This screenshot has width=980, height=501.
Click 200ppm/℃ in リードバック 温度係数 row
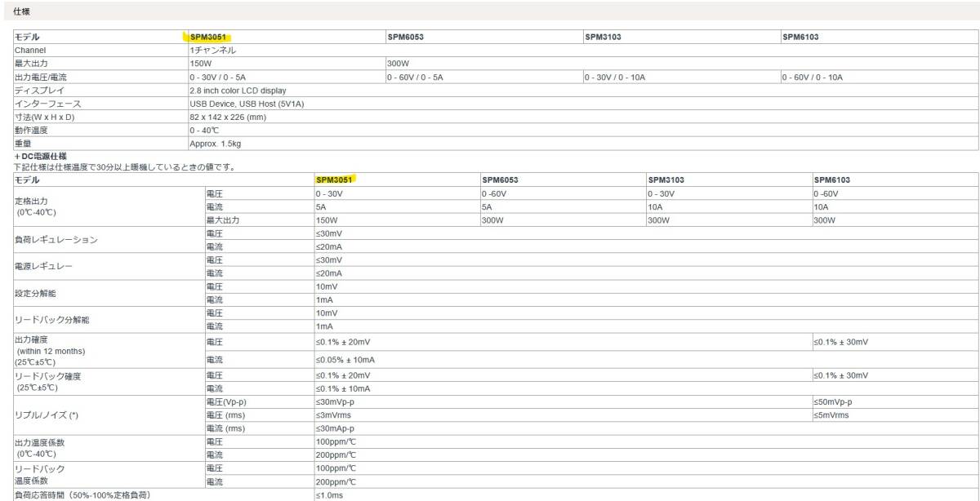click(x=336, y=481)
